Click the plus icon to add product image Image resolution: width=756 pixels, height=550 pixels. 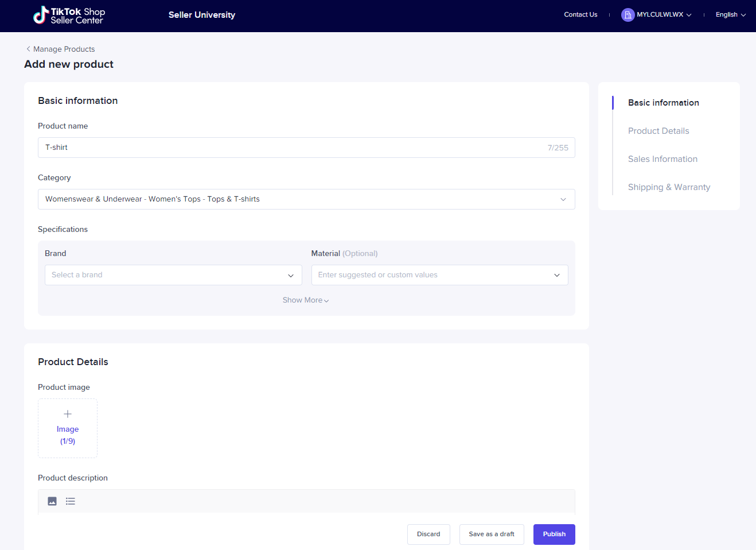click(68, 414)
